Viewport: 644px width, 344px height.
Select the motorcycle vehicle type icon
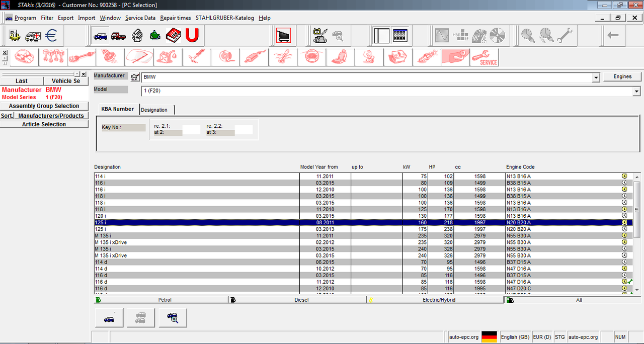tap(155, 36)
